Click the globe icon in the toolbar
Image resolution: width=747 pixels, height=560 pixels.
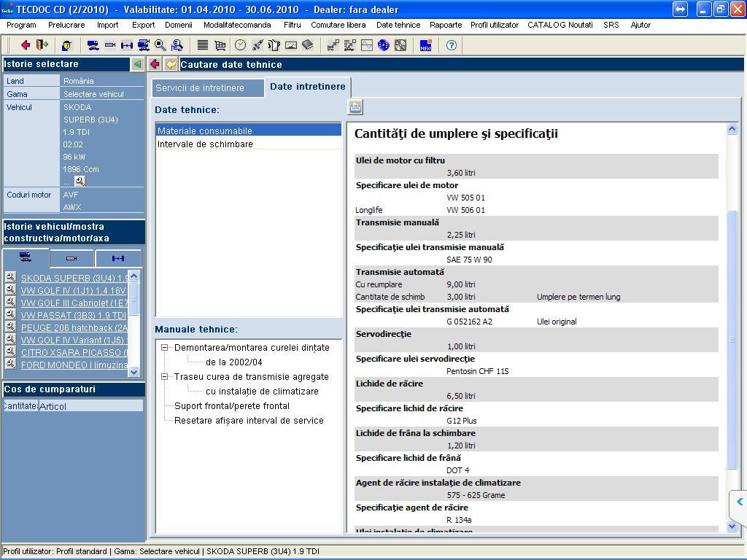pos(384,45)
